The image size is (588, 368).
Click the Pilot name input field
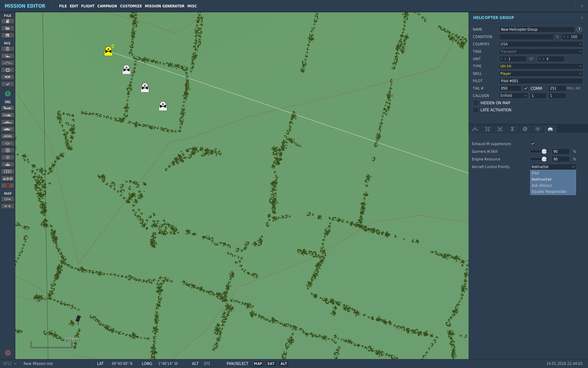click(x=541, y=81)
